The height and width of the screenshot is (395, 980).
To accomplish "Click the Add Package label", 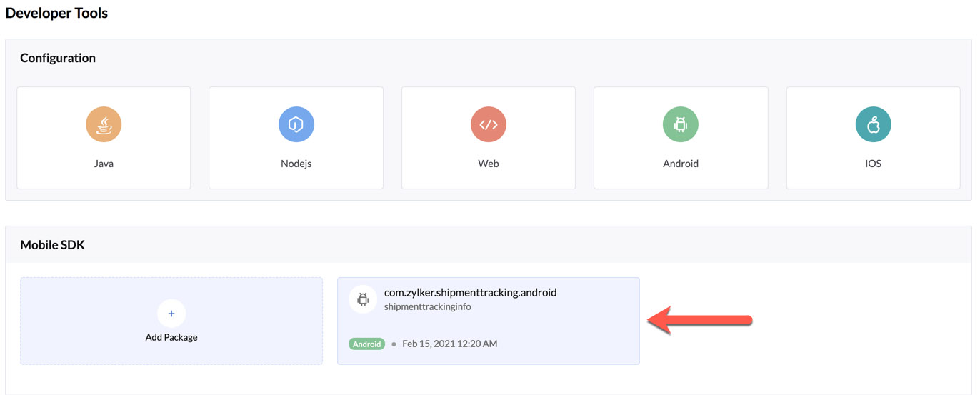I will click(171, 337).
